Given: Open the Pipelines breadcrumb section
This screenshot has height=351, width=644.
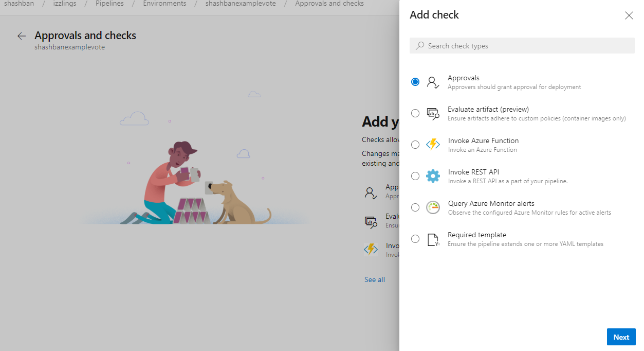Looking at the screenshot, I should click(x=109, y=4).
